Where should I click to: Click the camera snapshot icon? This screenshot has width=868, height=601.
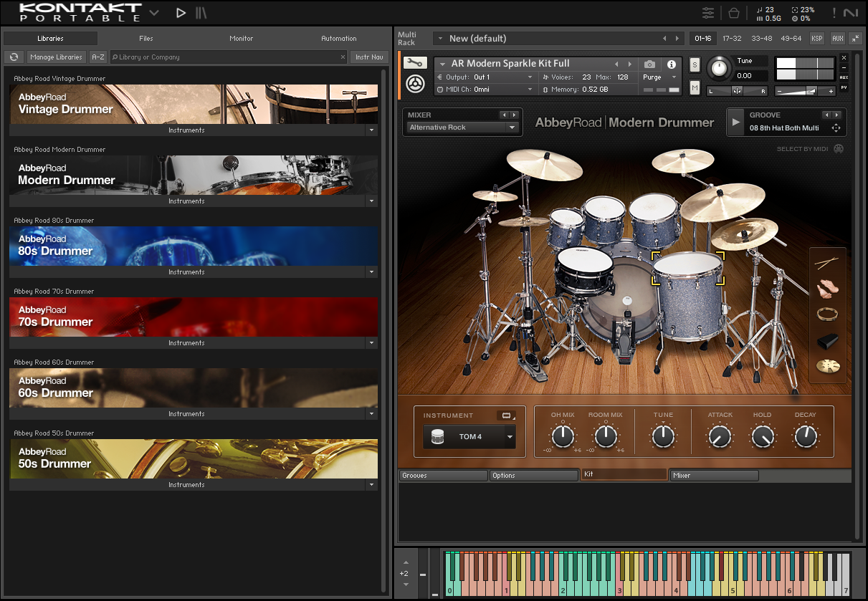649,64
